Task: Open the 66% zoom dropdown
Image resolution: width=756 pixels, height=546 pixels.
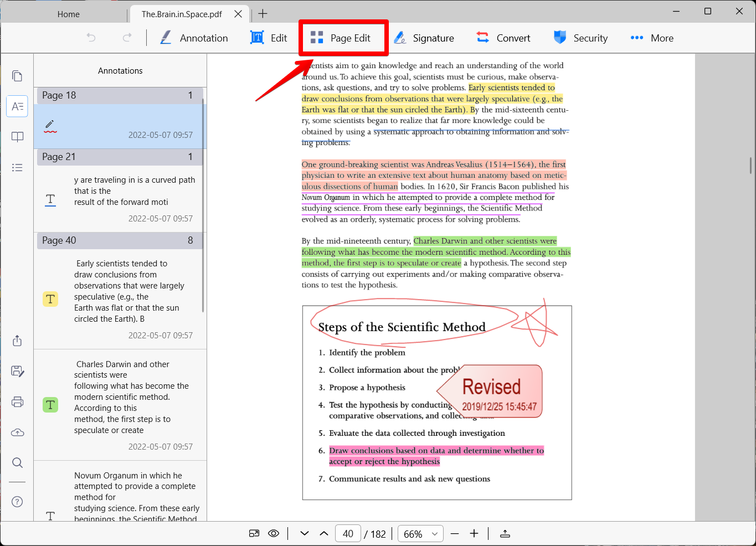Action: (x=420, y=534)
